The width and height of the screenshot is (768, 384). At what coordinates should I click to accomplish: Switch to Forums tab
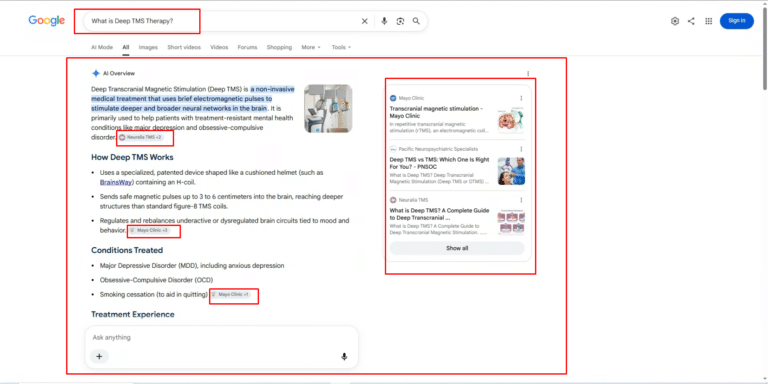coord(247,48)
